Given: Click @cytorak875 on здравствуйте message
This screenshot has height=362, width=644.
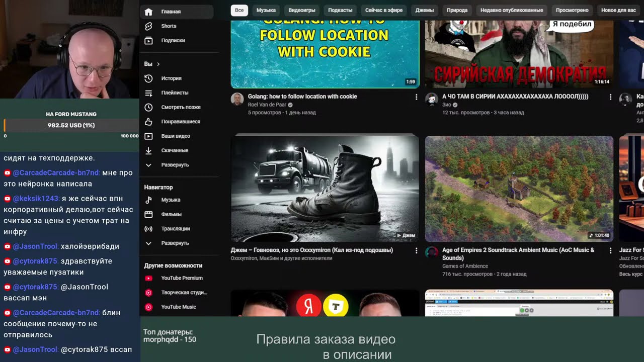Looking at the screenshot, I should click(x=35, y=261).
